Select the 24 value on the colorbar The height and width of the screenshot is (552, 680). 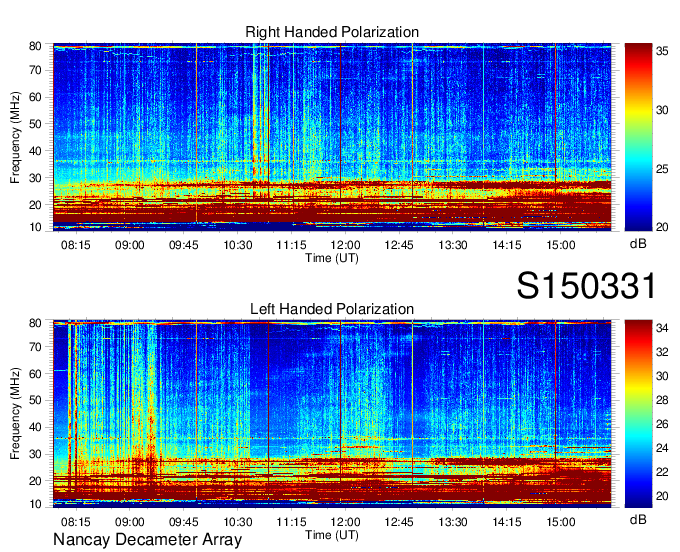point(662,447)
